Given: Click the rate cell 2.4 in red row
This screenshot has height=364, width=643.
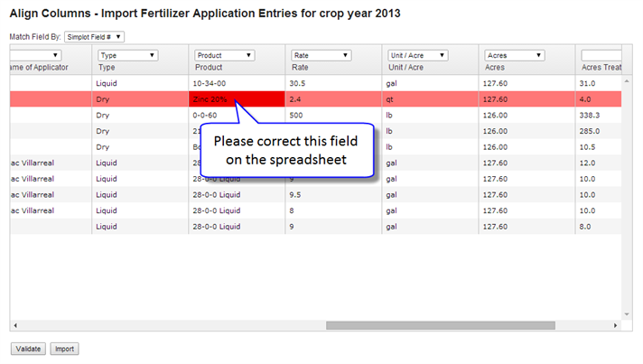Looking at the screenshot, I should pos(333,99).
